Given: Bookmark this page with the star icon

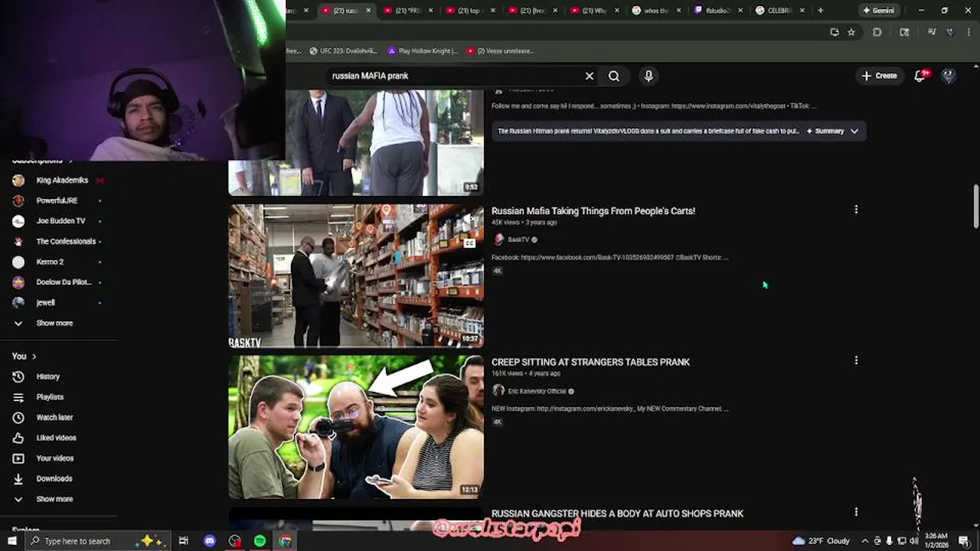Looking at the screenshot, I should [x=851, y=32].
